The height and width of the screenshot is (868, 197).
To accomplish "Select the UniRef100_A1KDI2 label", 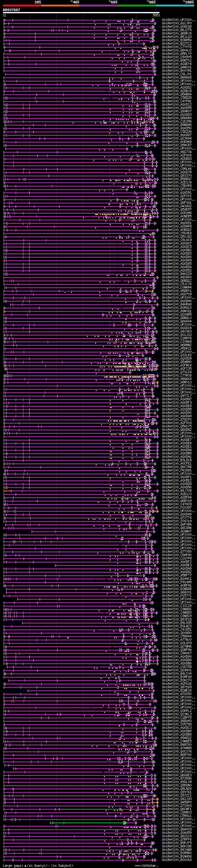I will [x=177, y=104].
